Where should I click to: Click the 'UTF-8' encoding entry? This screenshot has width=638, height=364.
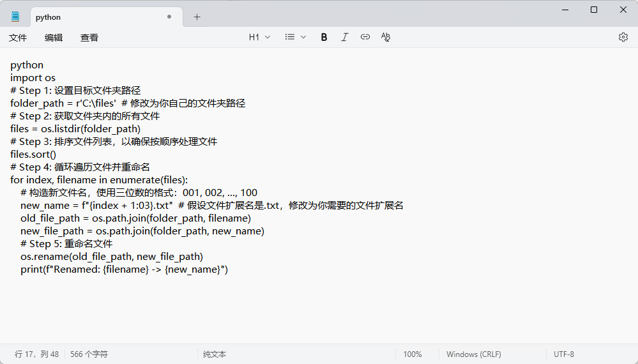point(563,354)
